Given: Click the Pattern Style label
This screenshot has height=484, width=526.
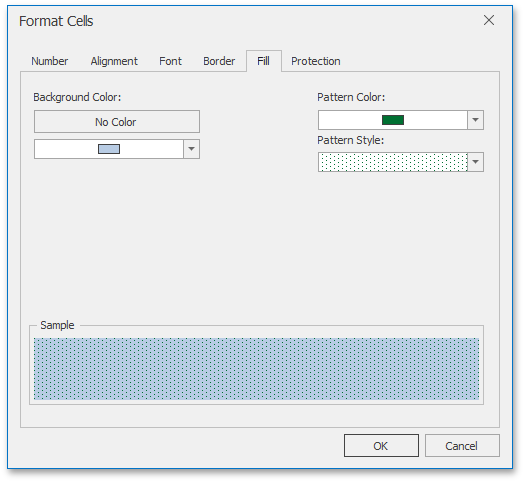Looking at the screenshot, I should [351, 140].
